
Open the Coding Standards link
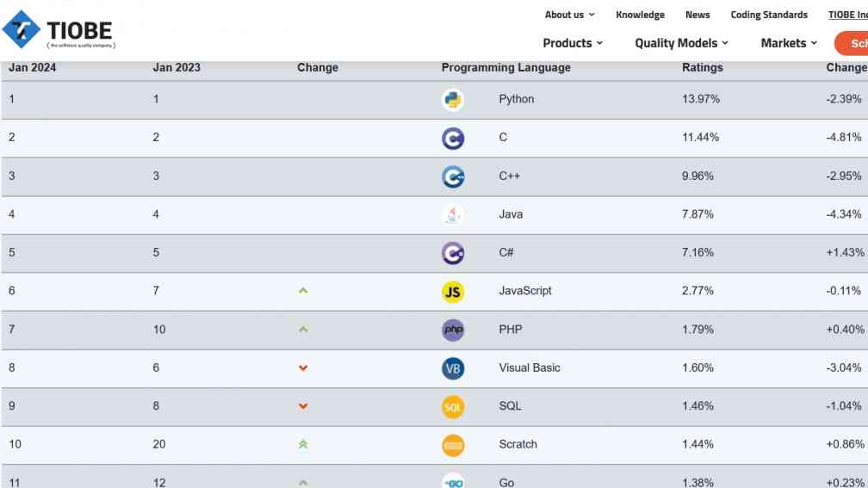tap(769, 15)
